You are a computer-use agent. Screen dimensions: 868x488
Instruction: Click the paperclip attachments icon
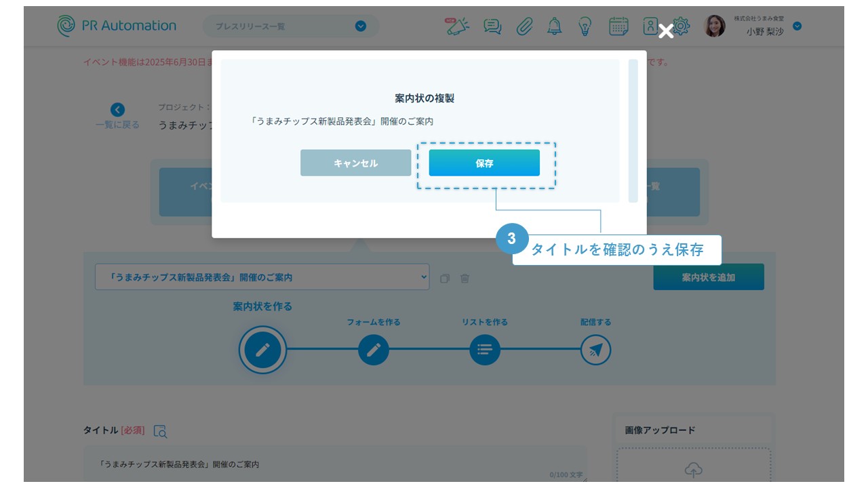(524, 26)
